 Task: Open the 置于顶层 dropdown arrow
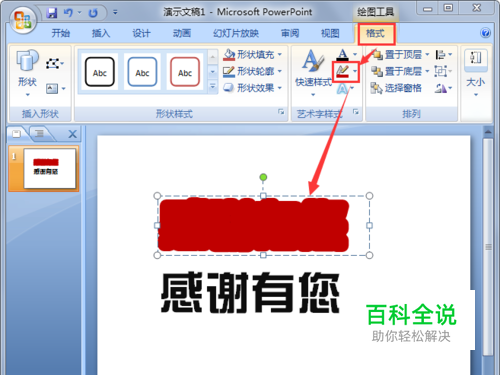click(x=427, y=54)
